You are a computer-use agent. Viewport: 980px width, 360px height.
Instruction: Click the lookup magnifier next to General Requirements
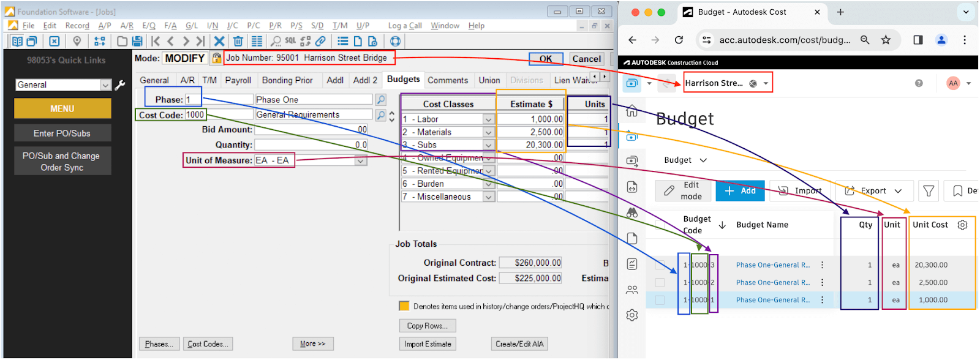(x=381, y=114)
